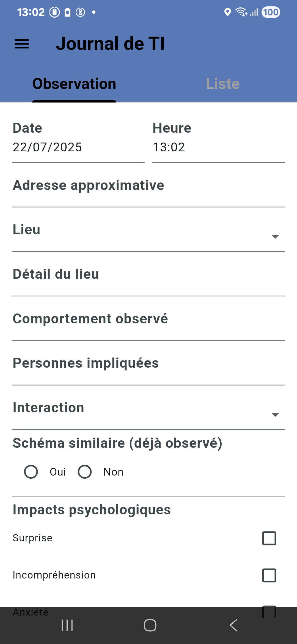This screenshot has width=297, height=644.
Task: Check the Surprise checkbox
Action: pyautogui.click(x=269, y=538)
